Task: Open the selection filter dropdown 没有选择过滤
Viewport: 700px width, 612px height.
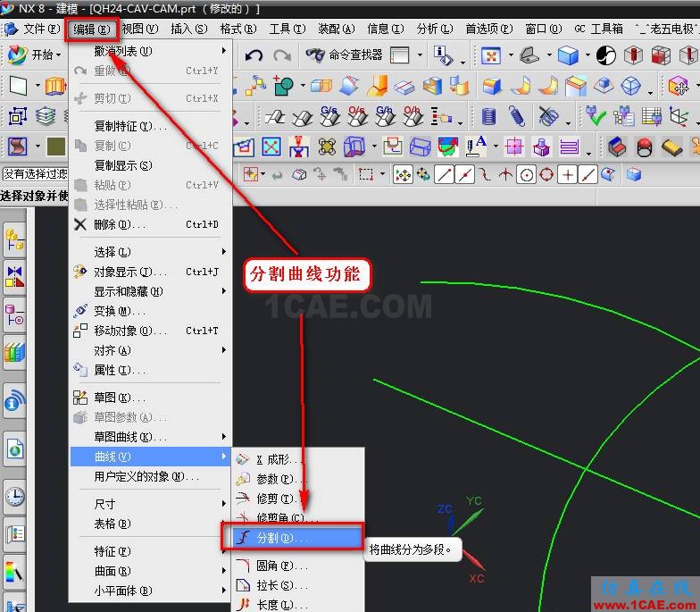Action: (36, 173)
